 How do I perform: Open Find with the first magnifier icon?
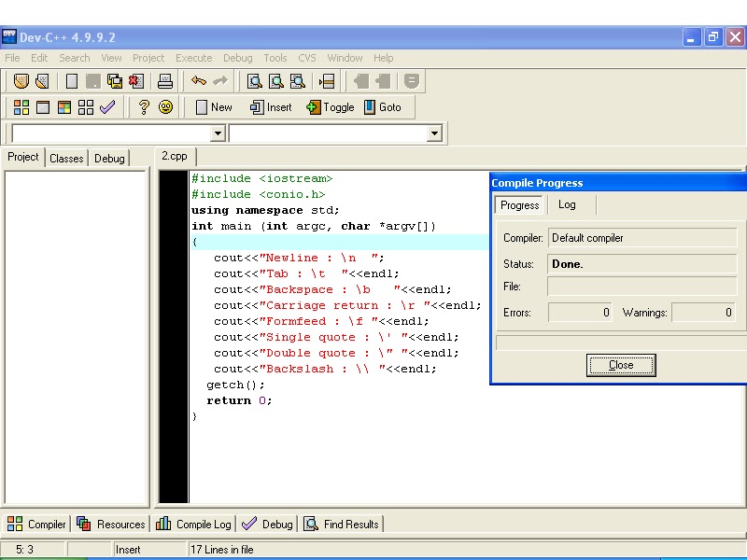[x=255, y=81]
